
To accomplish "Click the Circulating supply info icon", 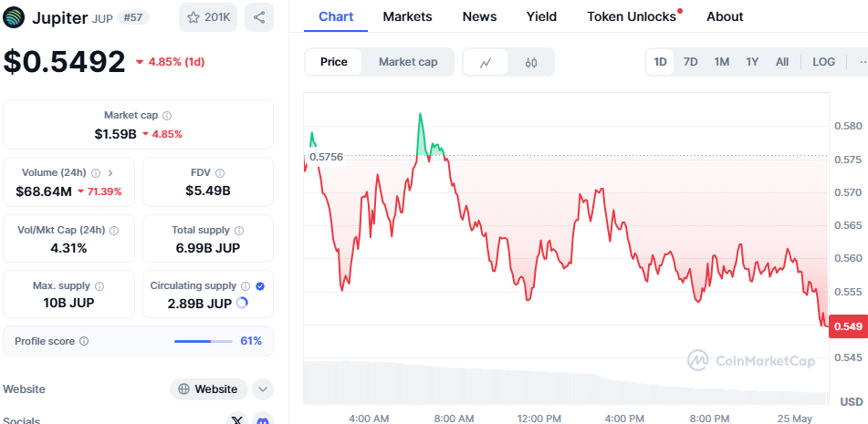I will coord(246,285).
